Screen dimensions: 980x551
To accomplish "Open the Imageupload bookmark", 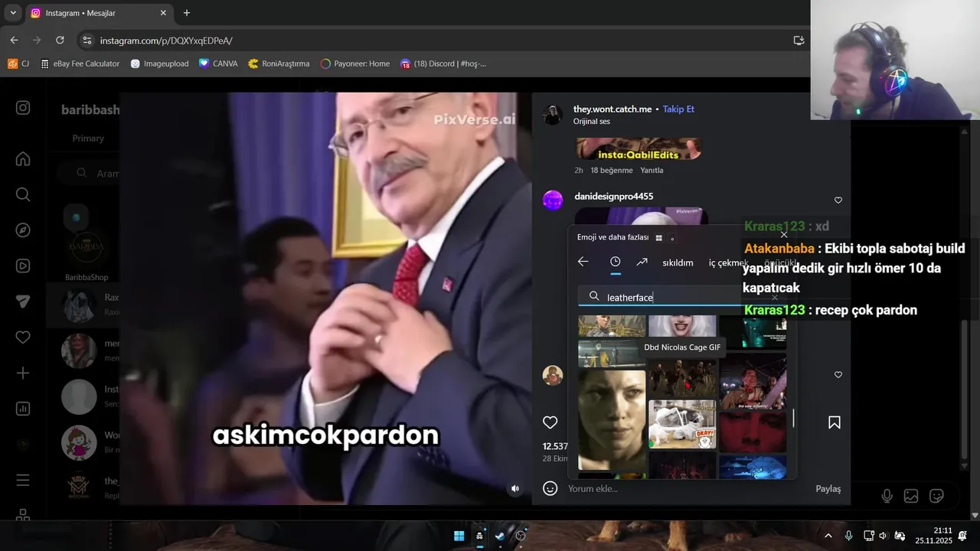I will point(159,64).
